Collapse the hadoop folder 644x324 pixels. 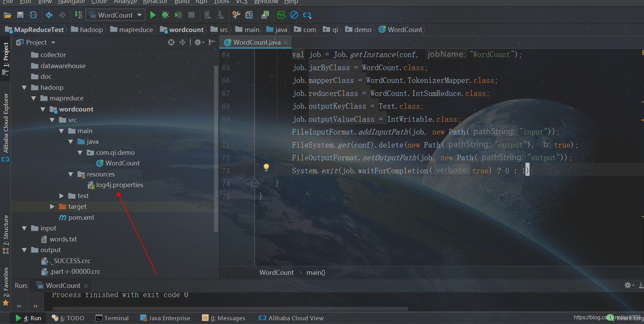[24, 88]
